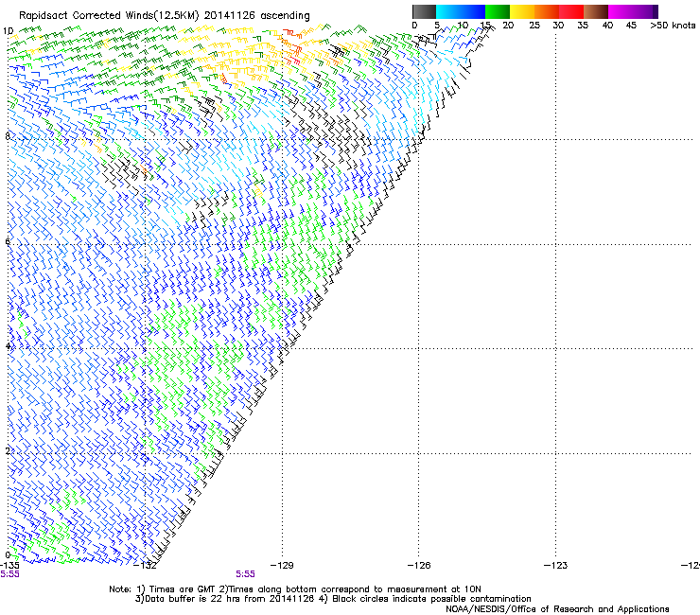Viewport: 700px width, 615px height.
Task: Click the legend value '45'
Action: pos(631,25)
